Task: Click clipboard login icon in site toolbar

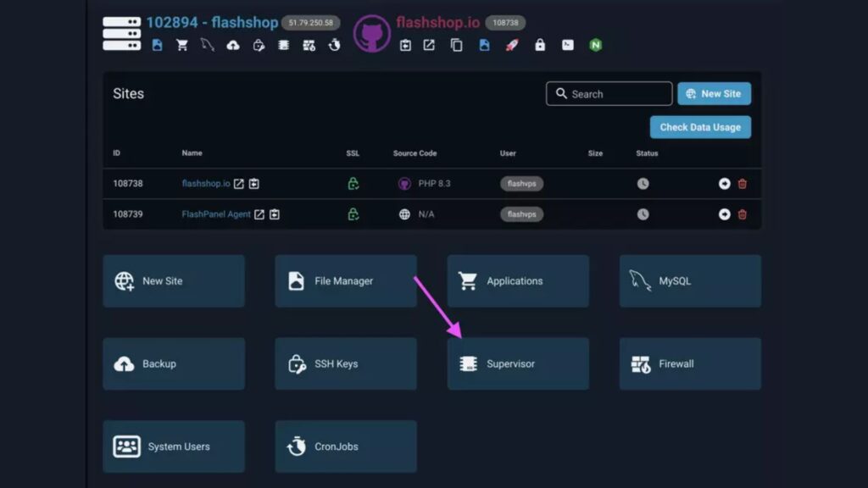Action: point(405,46)
